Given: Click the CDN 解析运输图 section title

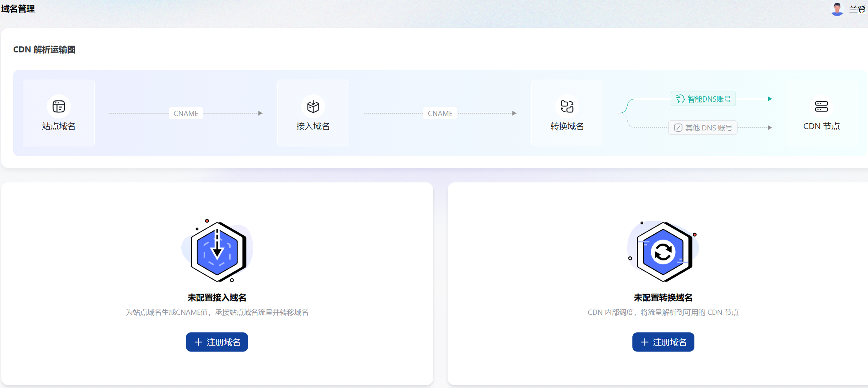Looking at the screenshot, I should click(44, 50).
